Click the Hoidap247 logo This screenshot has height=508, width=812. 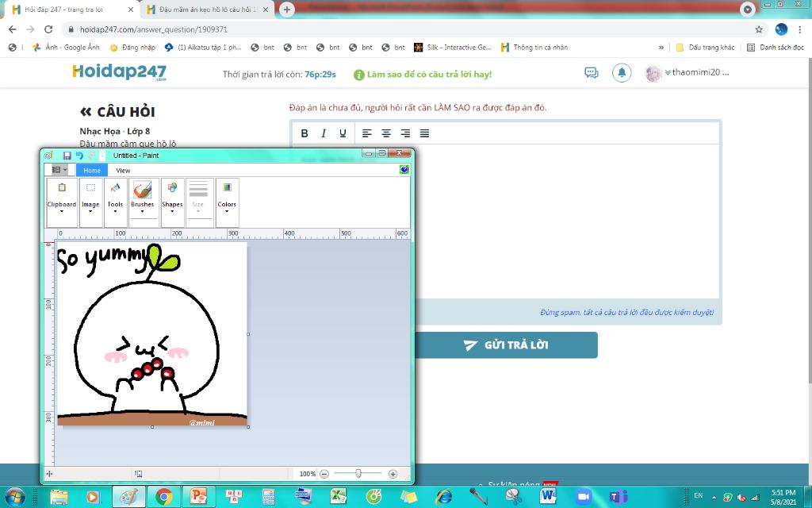tap(120, 72)
